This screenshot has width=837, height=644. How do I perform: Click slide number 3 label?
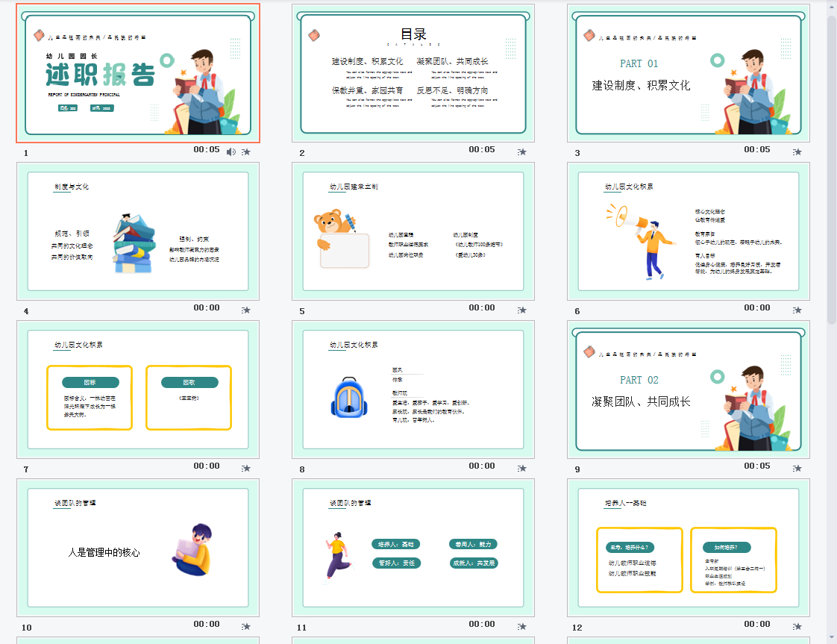(577, 153)
